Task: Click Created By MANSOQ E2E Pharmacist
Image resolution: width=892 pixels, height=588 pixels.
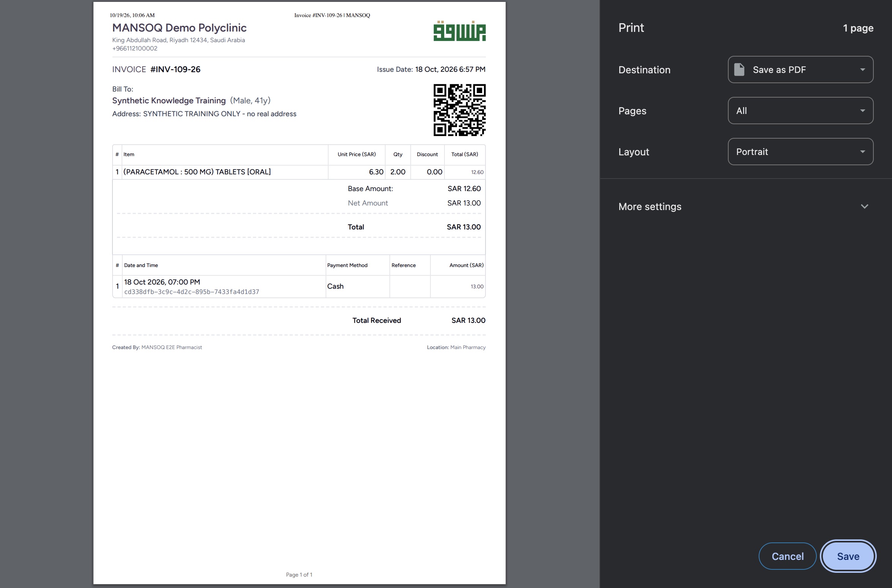Action: coord(157,348)
